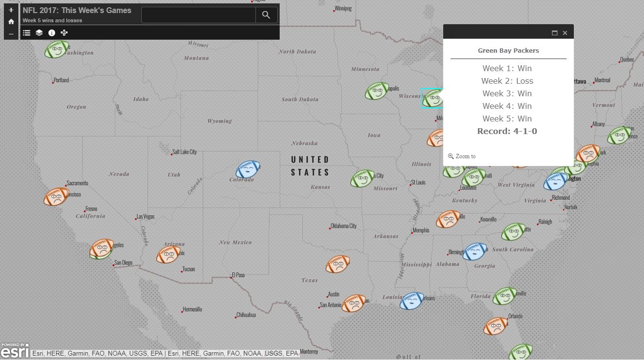Viewport: 644px width, 360px height.
Task: Select the New Orleans blue football marker
Action: 412,301
